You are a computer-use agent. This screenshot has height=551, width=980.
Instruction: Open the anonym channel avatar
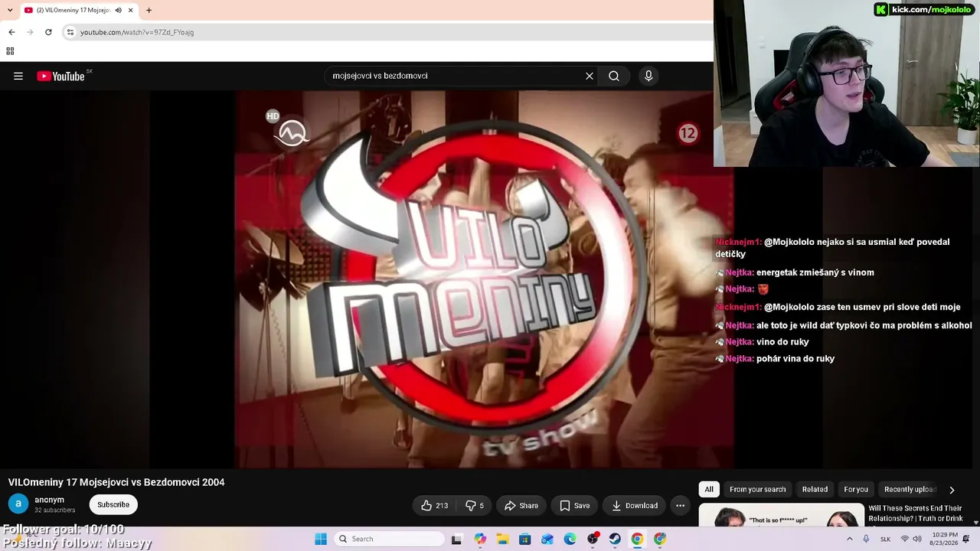coord(18,504)
